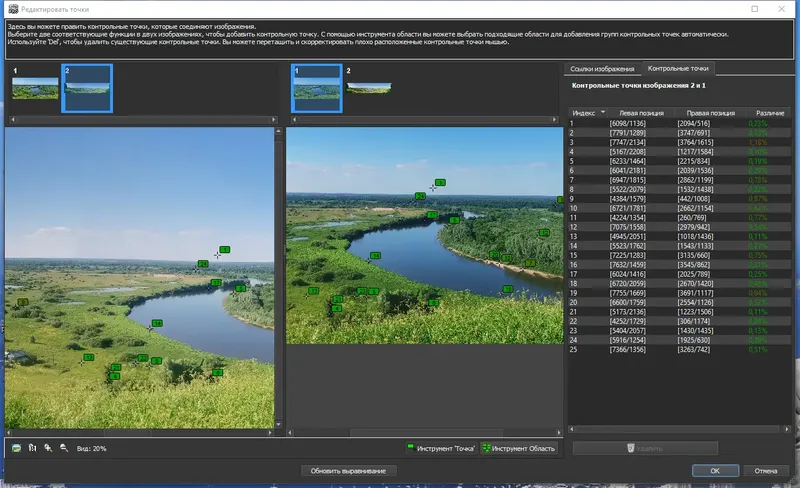Select the 'Точка' point tool
Image resolution: width=800 pixels, height=488 pixels.
tap(440, 448)
